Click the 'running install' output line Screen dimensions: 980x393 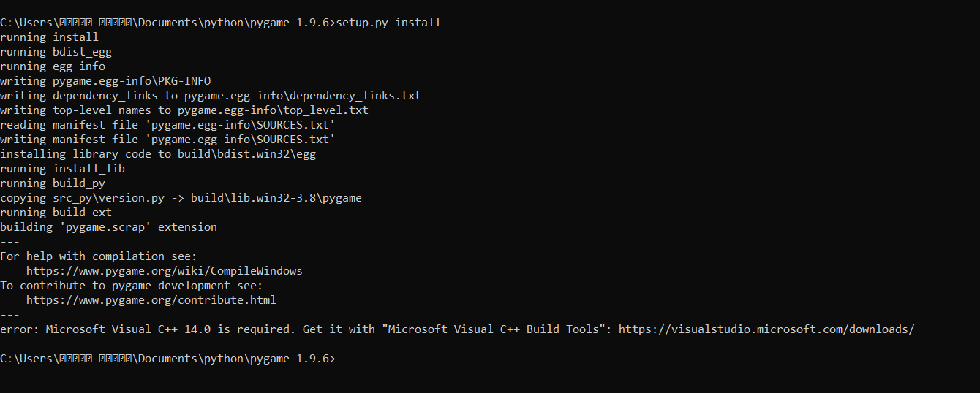tap(49, 37)
